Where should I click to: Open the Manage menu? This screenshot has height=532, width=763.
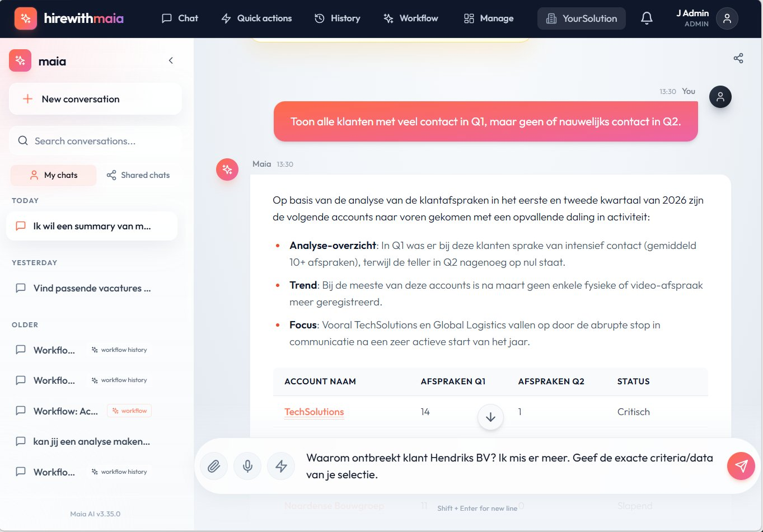click(489, 18)
